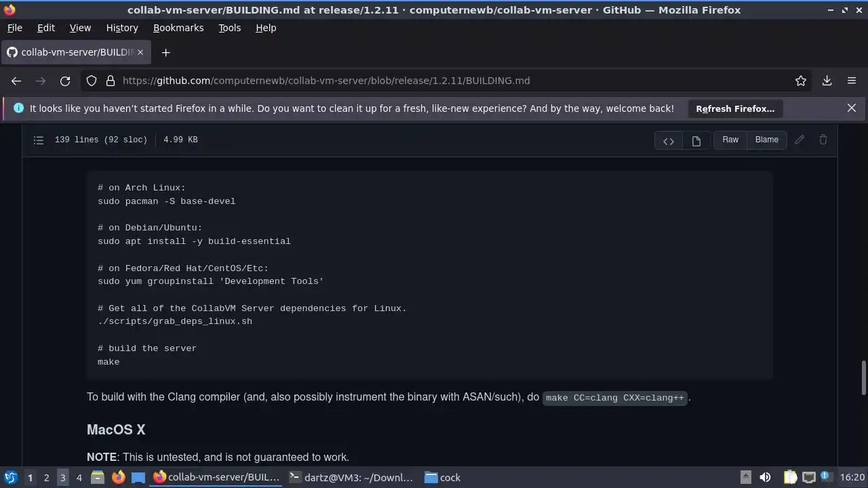Click 'sudo pacman -S base-devel' line

[x=167, y=201]
